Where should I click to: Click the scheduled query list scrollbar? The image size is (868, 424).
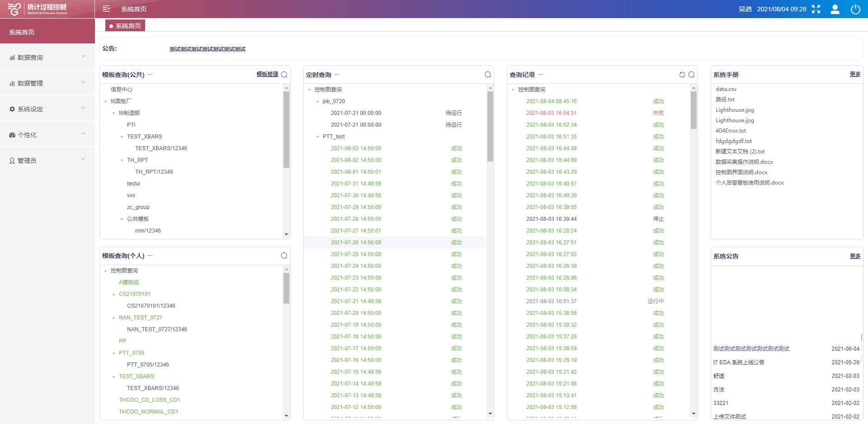[x=490, y=127]
